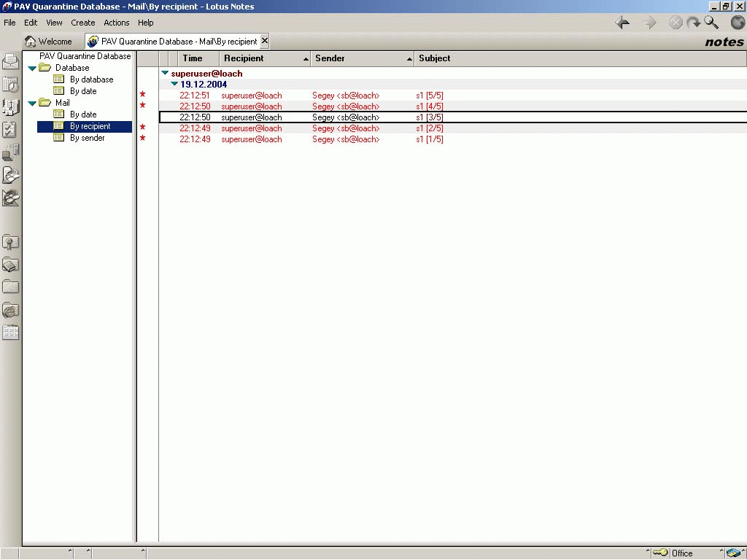Select By database view under Database
747x560 pixels.
pos(91,79)
